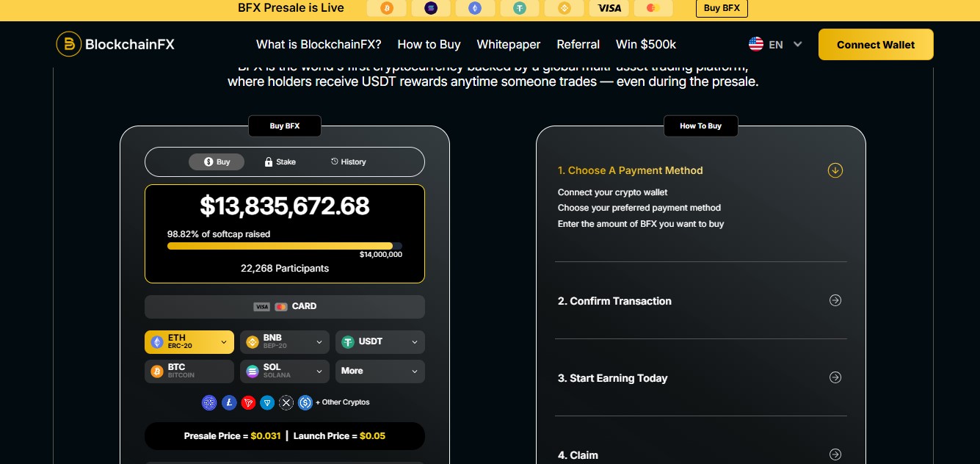Switch to the Stake tab

280,162
